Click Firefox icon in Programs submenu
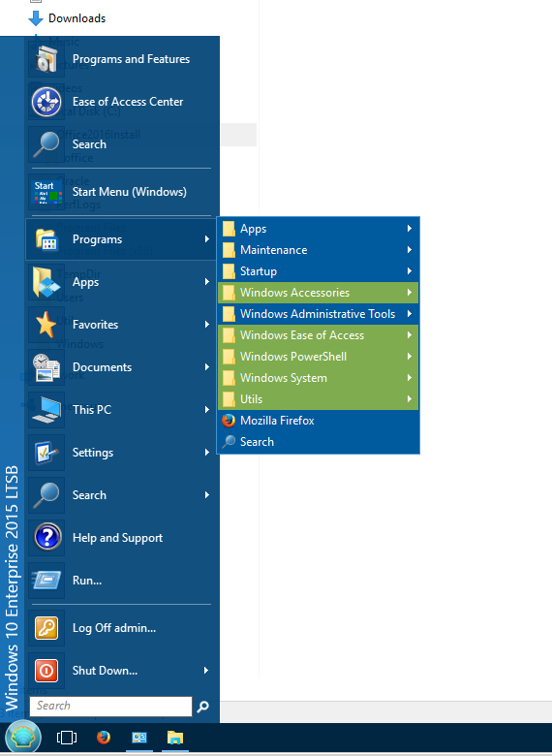 click(x=229, y=421)
